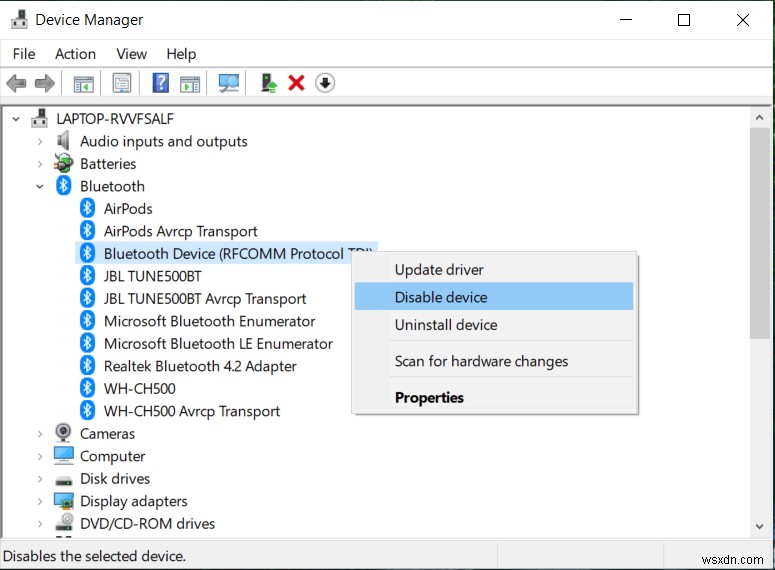The width and height of the screenshot is (775, 570).
Task: Click the DVD/CD-ROM drives icon
Action: point(64,523)
